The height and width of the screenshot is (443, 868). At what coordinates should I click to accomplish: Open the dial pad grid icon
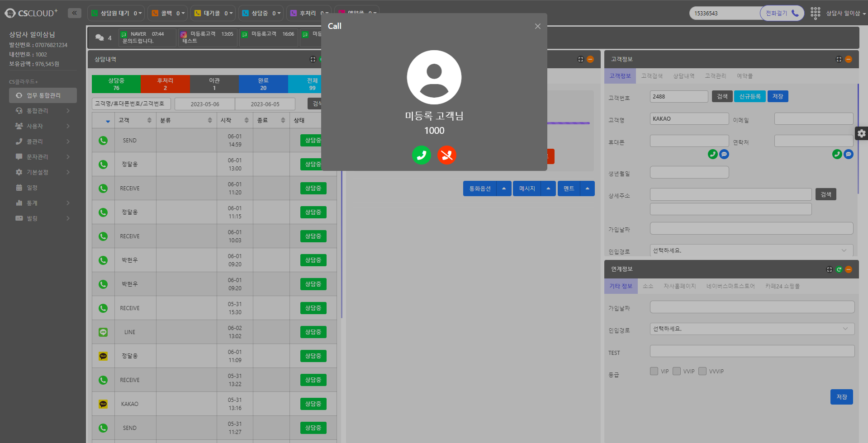[x=815, y=13]
